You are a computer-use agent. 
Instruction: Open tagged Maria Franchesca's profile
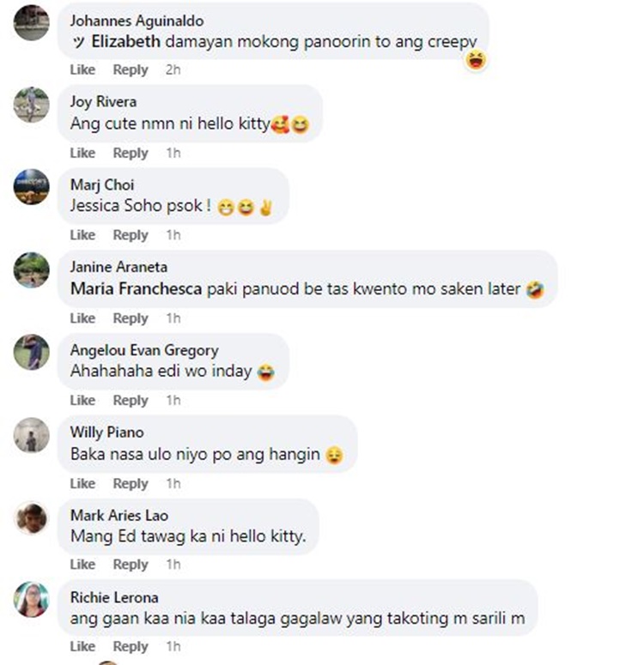(x=136, y=289)
